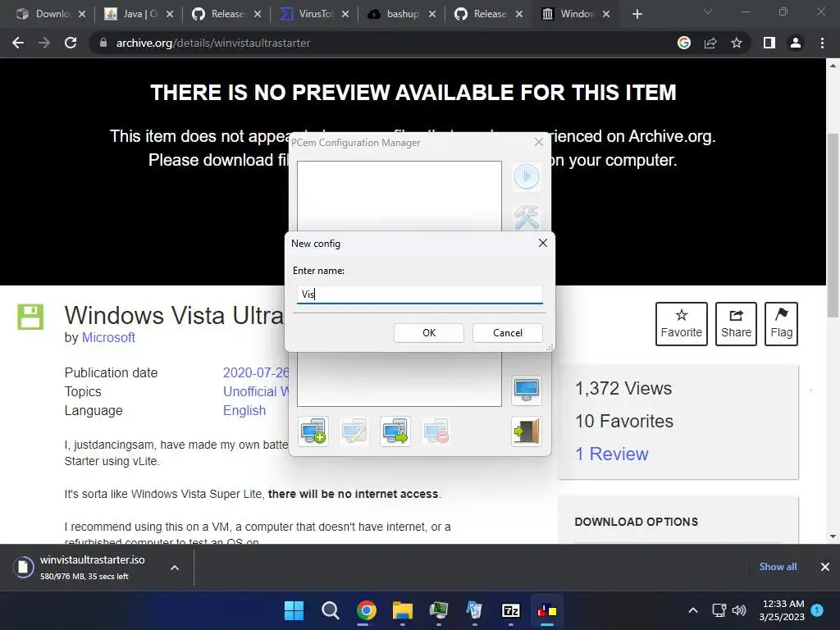Image resolution: width=840 pixels, height=630 pixels.
Task: Click the volume icon in system tray
Action: (739, 610)
